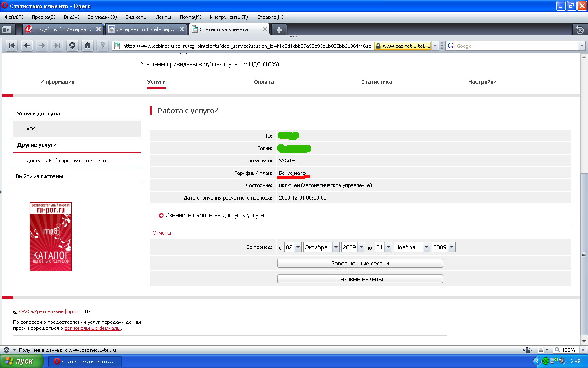
Task: Toggle the Opera side panel icon
Action: pyautogui.click(x=7, y=29)
